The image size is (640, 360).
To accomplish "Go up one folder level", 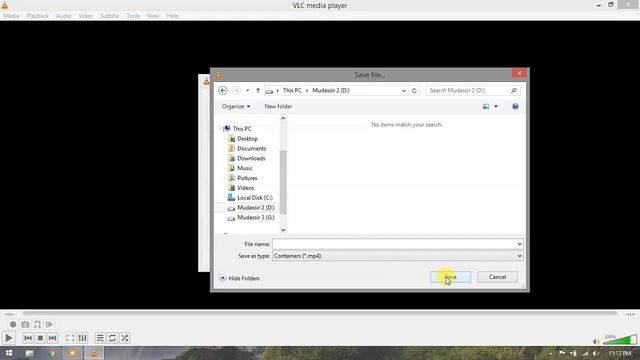I will pyautogui.click(x=258, y=91).
